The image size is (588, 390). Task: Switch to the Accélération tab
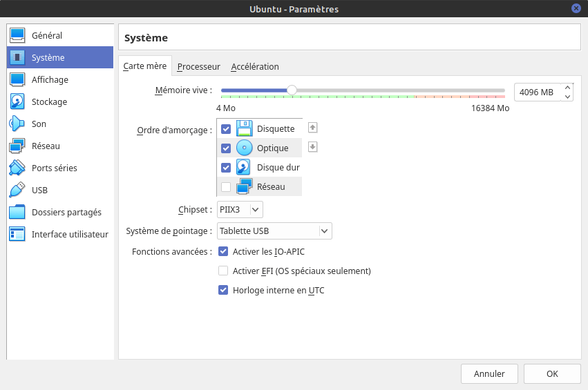click(x=255, y=67)
